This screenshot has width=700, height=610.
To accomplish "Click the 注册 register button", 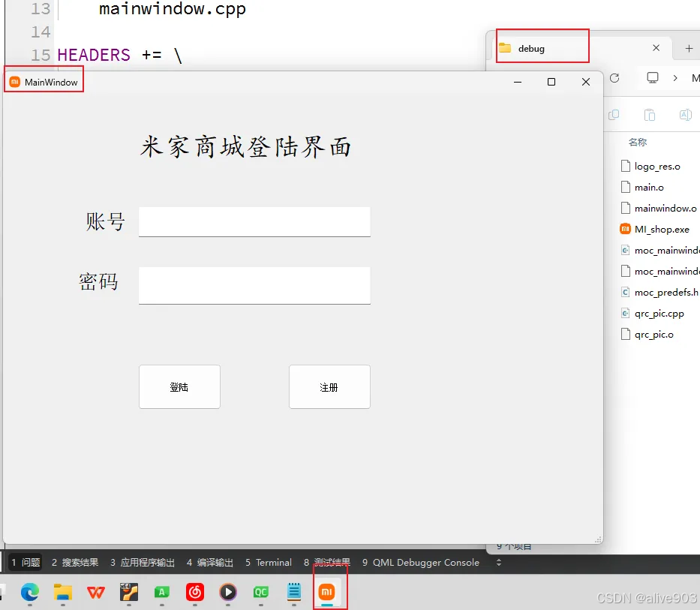I will pyautogui.click(x=329, y=386).
